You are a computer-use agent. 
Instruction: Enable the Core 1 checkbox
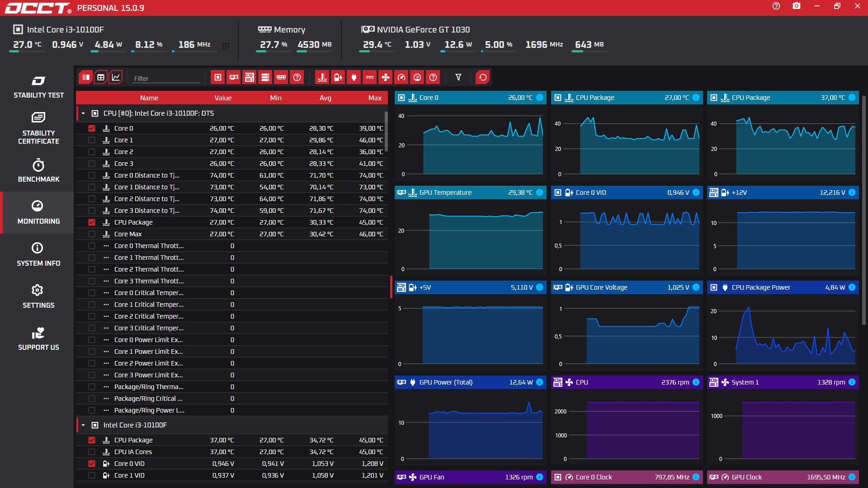pos(92,140)
